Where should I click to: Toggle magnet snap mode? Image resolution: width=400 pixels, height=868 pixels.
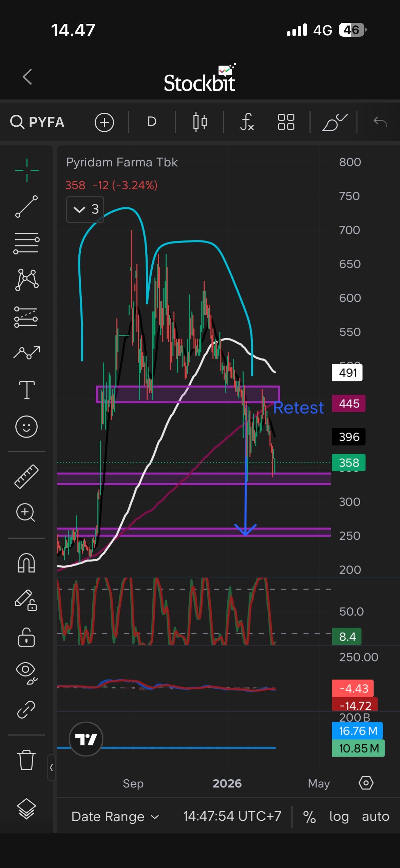26,563
